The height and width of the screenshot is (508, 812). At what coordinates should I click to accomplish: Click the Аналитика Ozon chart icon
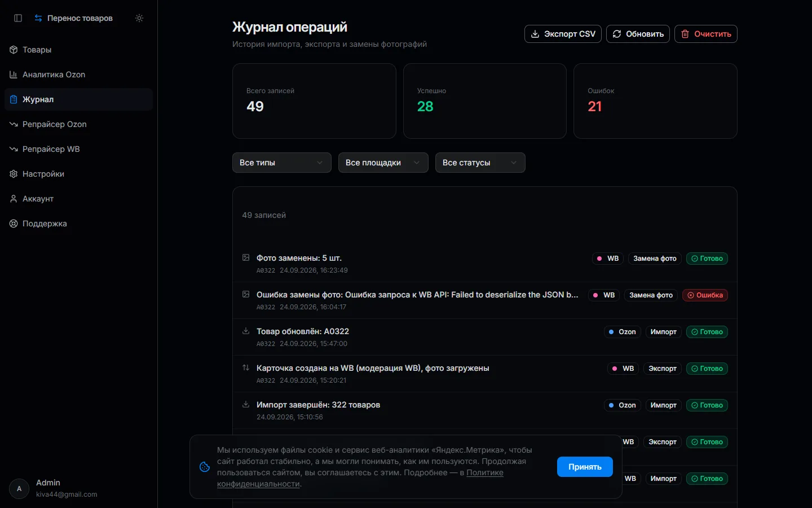(x=14, y=75)
